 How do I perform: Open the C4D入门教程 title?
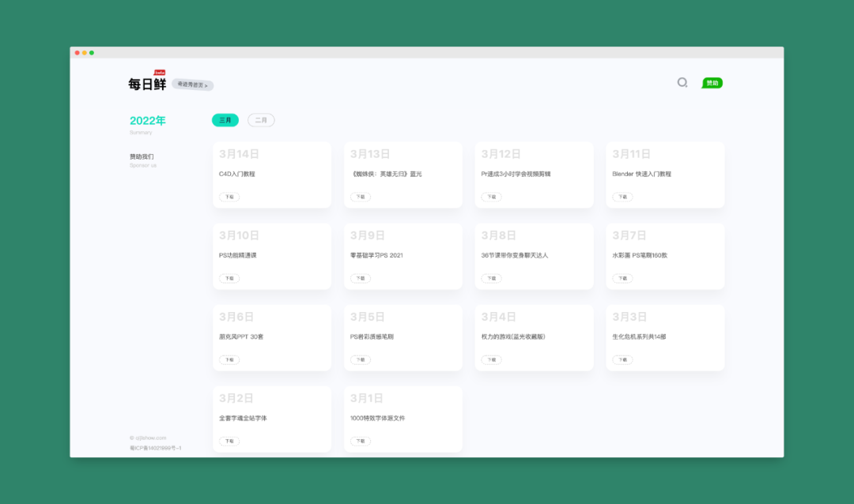pos(237,174)
